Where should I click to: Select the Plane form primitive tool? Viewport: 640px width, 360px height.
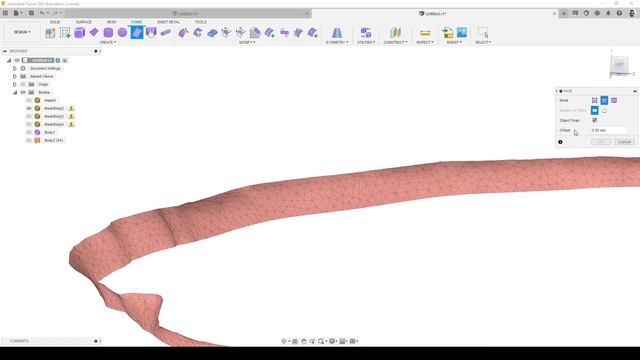point(94,32)
